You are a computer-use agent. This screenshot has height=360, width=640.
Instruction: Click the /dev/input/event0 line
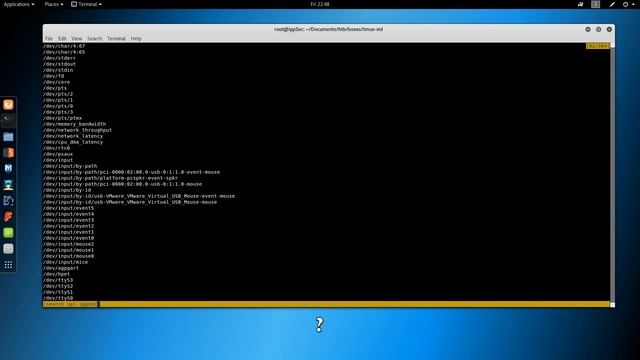pos(68,238)
